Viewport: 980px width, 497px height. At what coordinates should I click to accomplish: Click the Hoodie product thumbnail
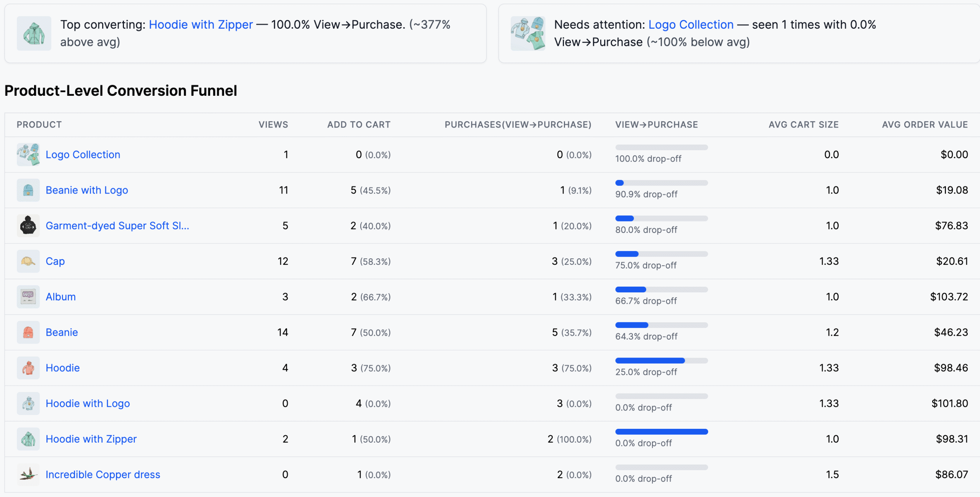tap(28, 367)
